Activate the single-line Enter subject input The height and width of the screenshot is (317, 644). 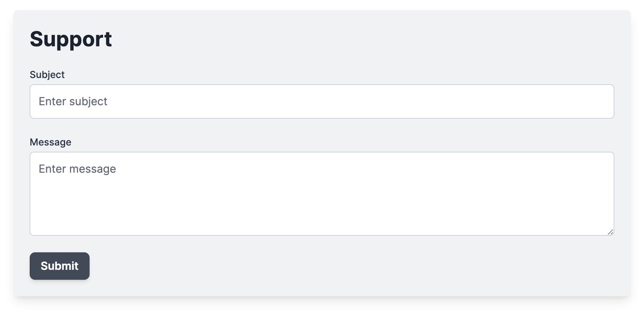322,102
